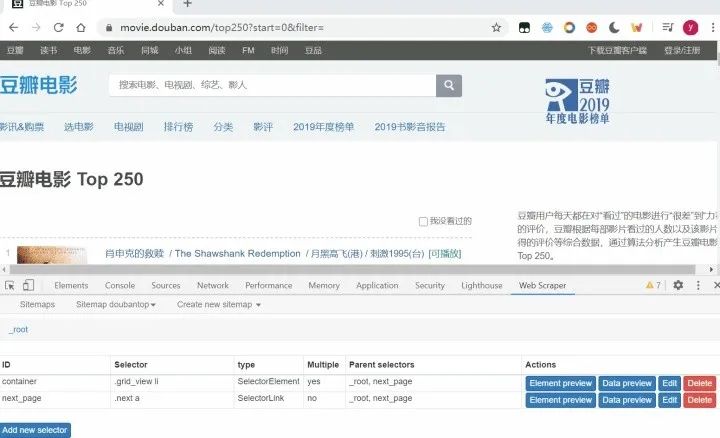Toggle the device toolbar icon
Image resolution: width=720 pixels, height=438 pixels.
click(x=28, y=285)
